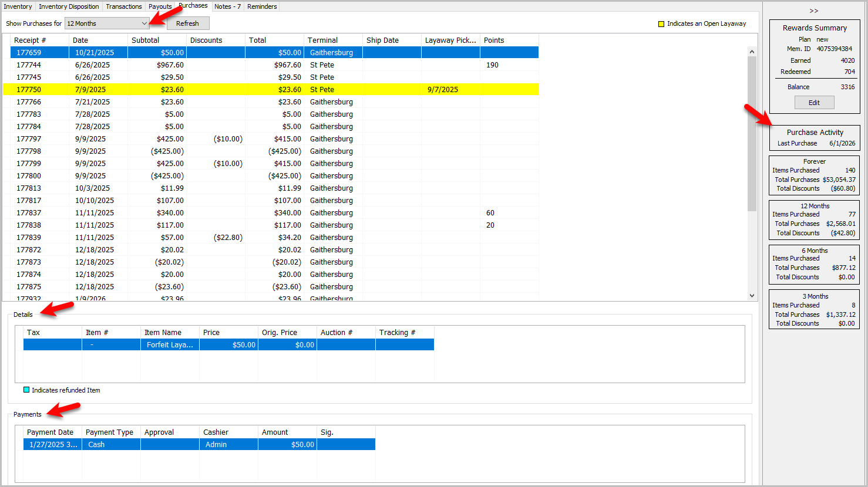
Task: Click Edit in Rewards Summary
Action: [814, 103]
